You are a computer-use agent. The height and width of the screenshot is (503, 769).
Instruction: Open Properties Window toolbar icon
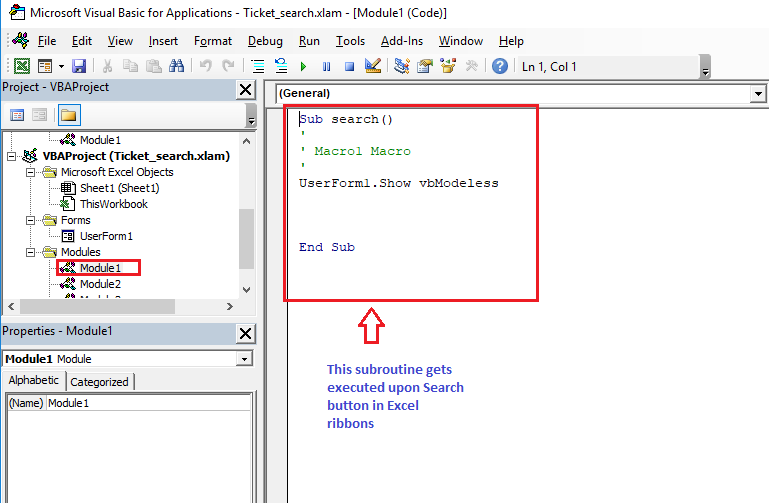point(425,66)
